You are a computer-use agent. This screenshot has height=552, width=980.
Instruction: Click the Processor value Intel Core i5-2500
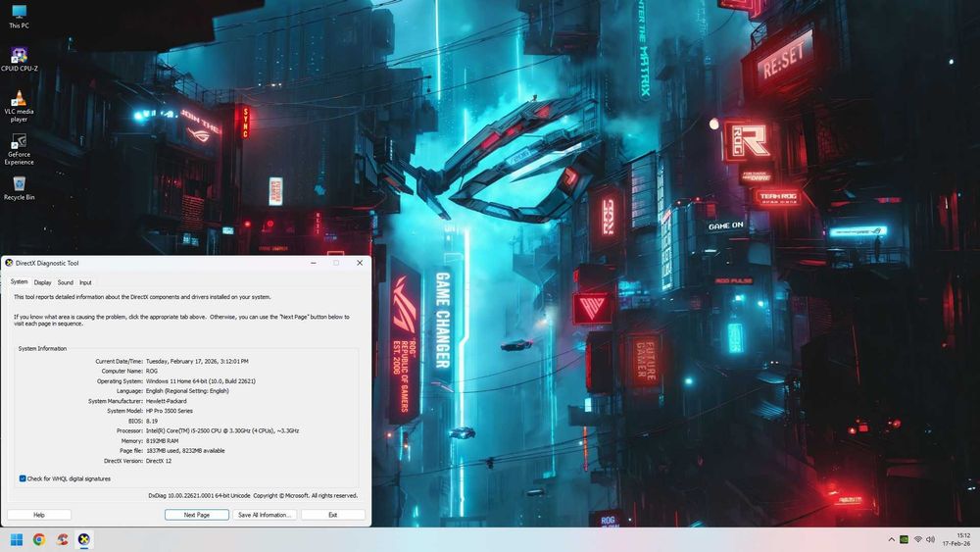point(222,430)
